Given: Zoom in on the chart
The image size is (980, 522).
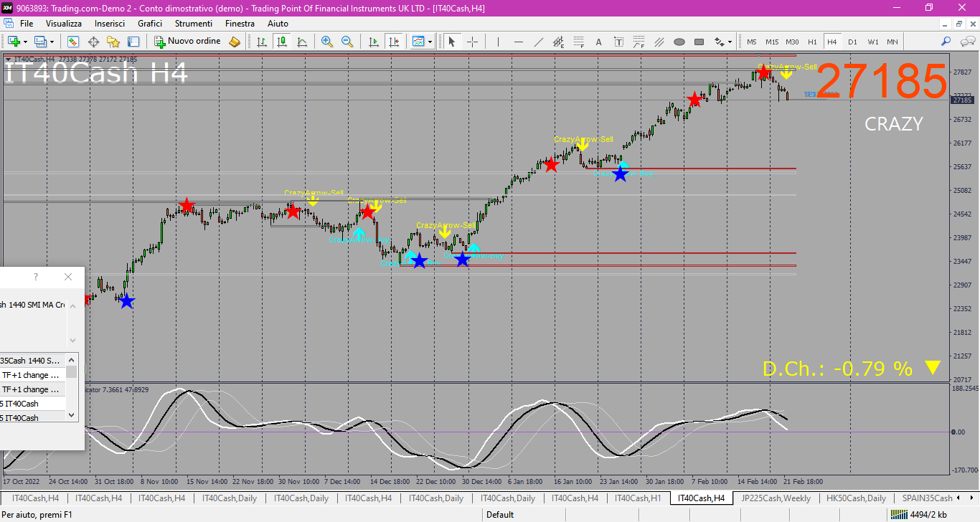Looking at the screenshot, I should point(327,42).
